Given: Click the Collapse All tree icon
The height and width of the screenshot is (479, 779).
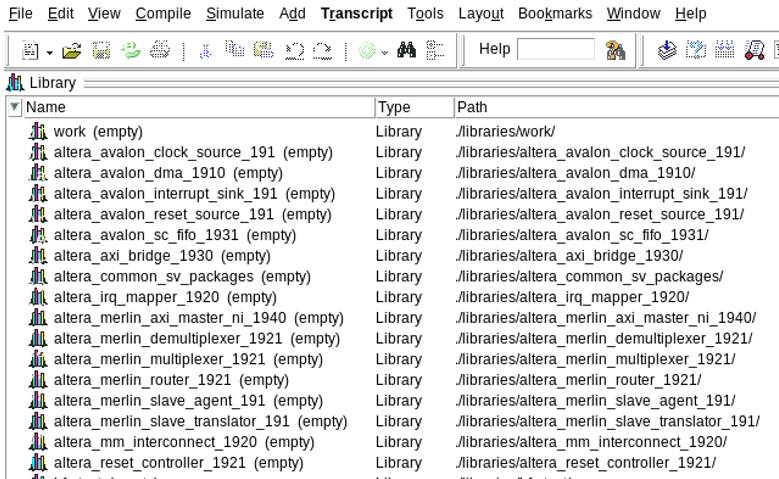Looking at the screenshot, I should click(x=435, y=50).
